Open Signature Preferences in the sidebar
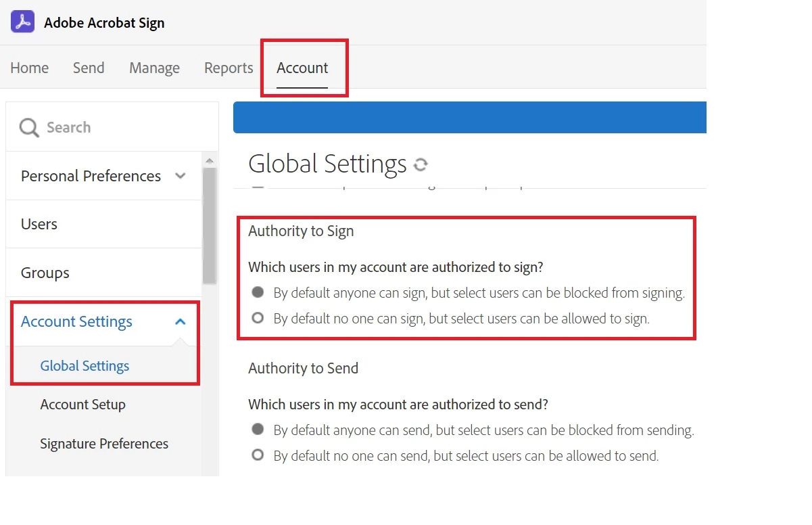This screenshot has width=812, height=525. [x=104, y=444]
